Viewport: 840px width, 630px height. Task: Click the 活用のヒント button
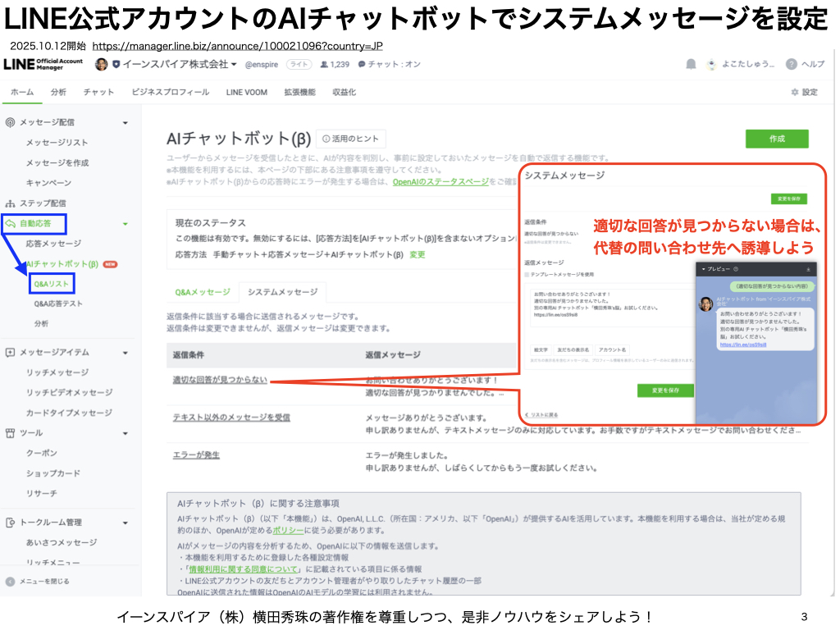click(x=350, y=139)
